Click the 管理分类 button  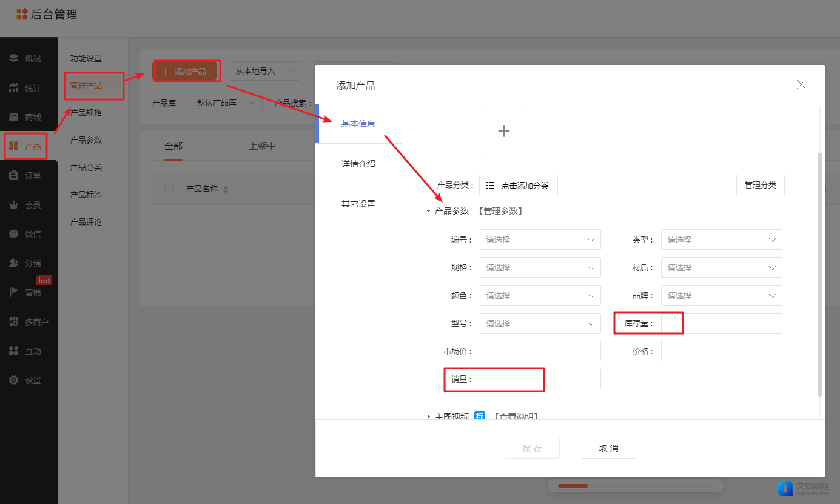click(760, 185)
